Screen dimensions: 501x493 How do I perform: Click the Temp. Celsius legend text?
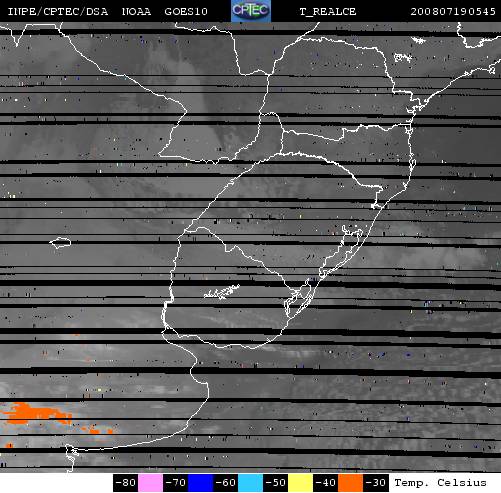click(440, 483)
